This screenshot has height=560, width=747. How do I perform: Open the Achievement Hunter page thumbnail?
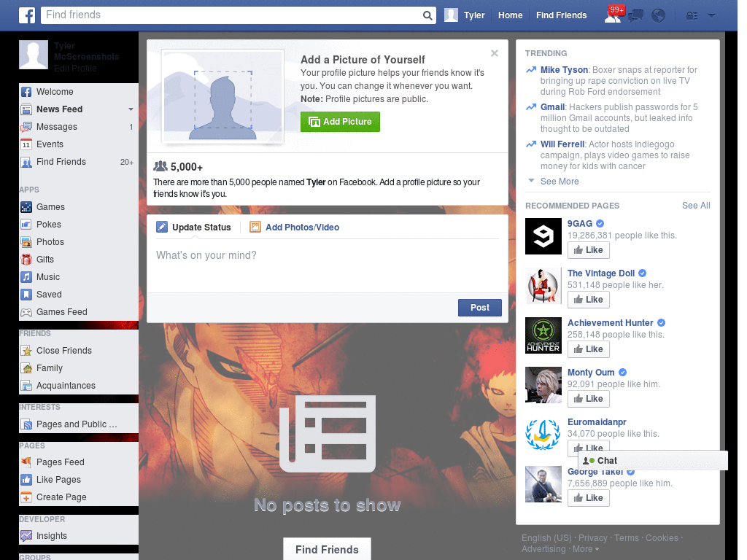pos(543,335)
